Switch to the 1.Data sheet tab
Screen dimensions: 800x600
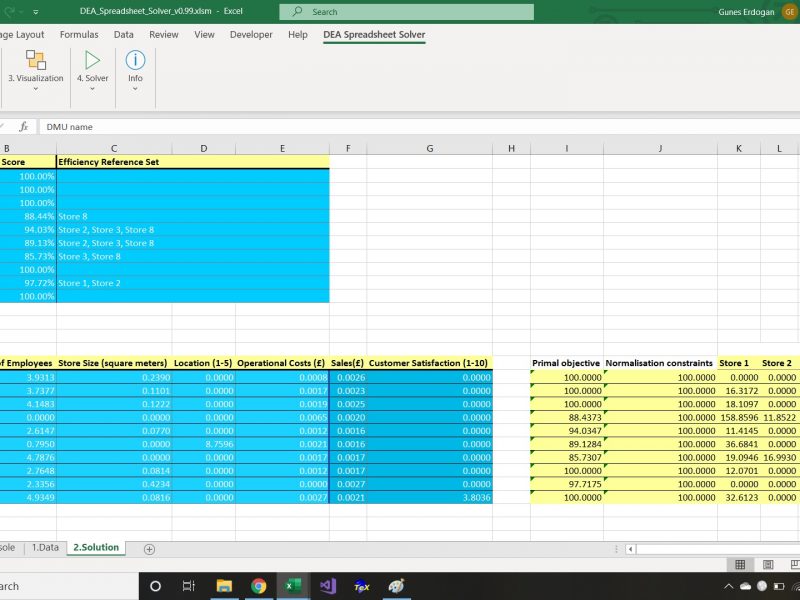click(x=46, y=548)
